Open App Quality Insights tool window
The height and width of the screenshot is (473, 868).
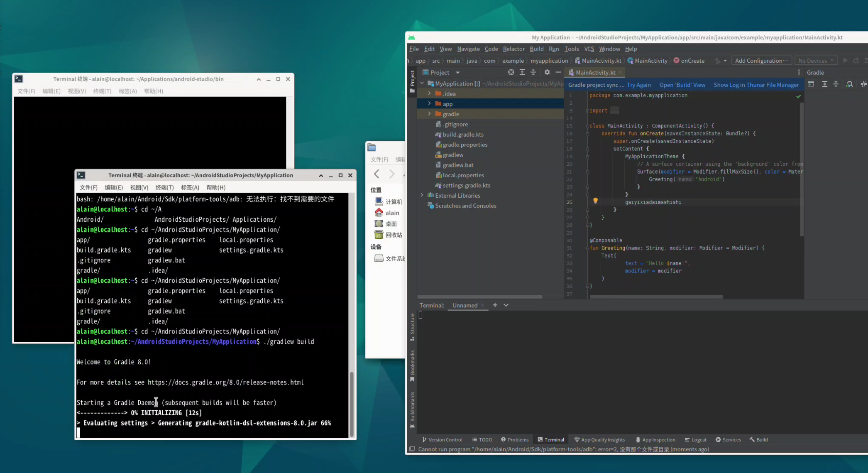click(599, 440)
